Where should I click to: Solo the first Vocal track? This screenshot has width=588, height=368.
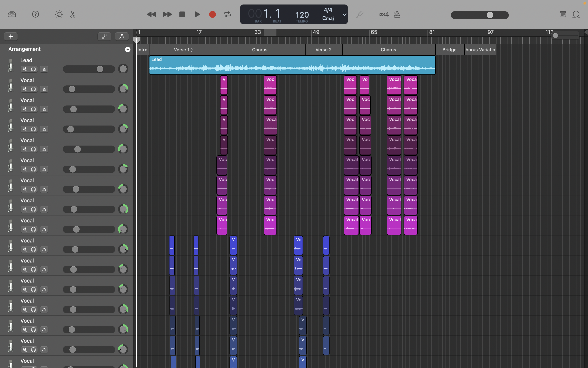click(x=33, y=89)
